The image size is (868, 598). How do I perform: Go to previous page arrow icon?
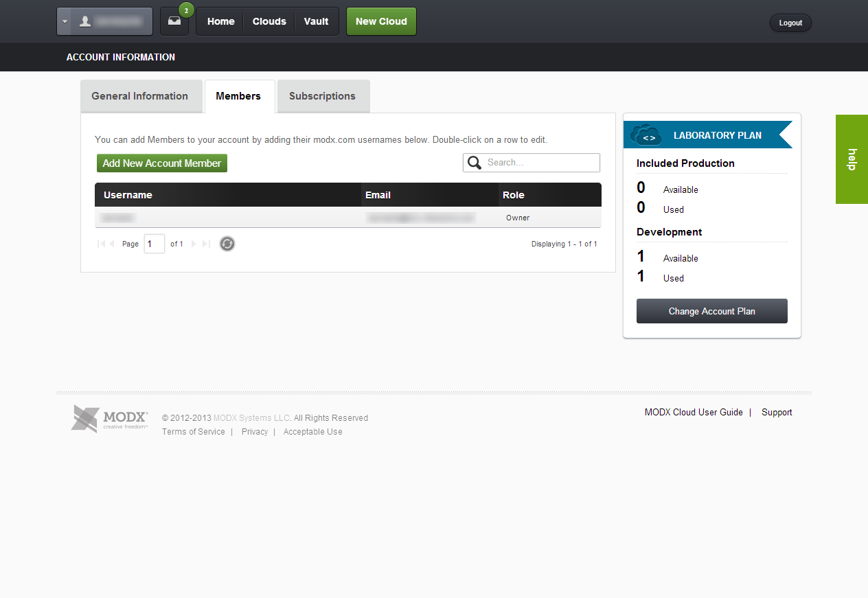[x=112, y=244]
